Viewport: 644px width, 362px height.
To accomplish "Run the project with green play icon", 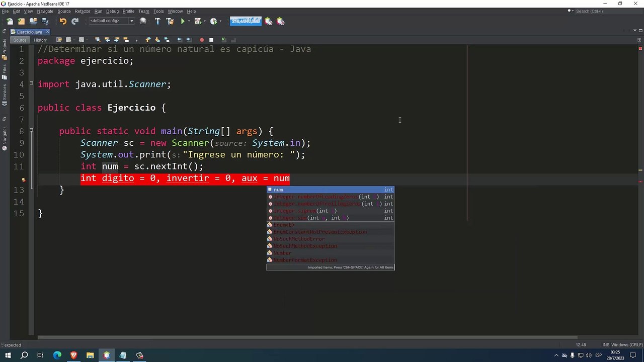I will coord(183,21).
